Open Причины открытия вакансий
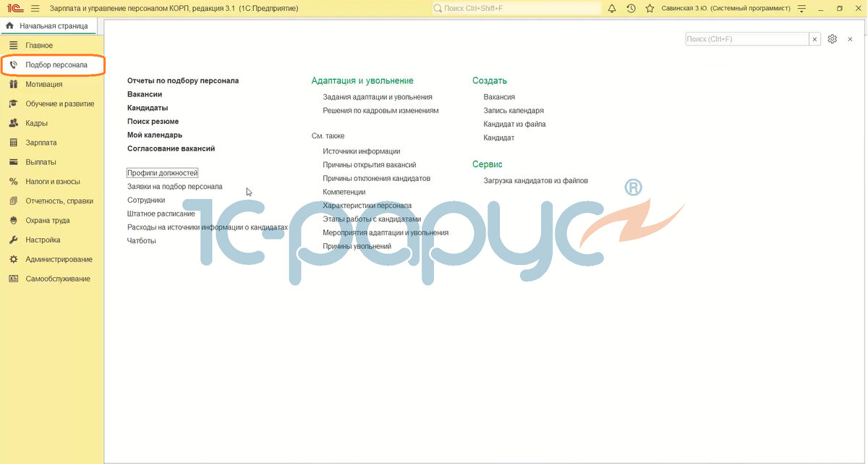 tap(370, 165)
